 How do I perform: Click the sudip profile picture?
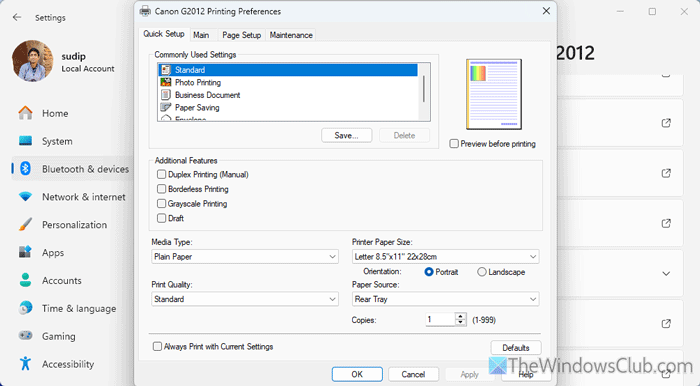[32, 61]
